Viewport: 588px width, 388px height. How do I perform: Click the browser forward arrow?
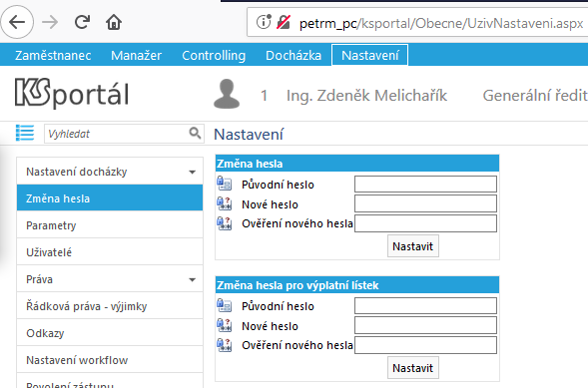pyautogui.click(x=50, y=23)
